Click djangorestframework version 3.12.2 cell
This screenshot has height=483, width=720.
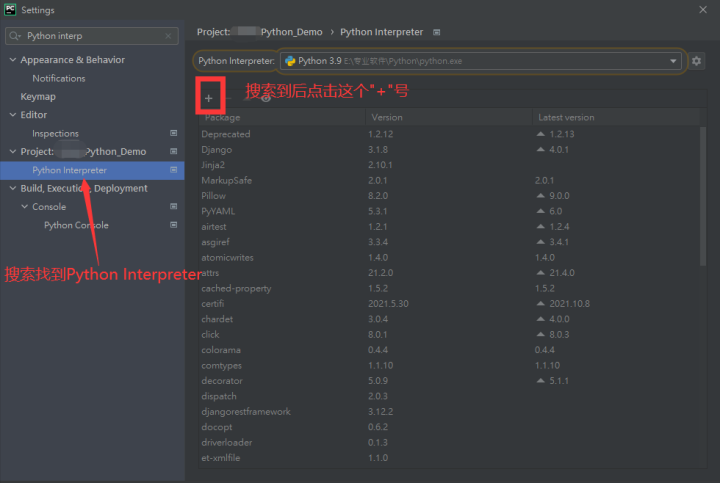point(380,412)
